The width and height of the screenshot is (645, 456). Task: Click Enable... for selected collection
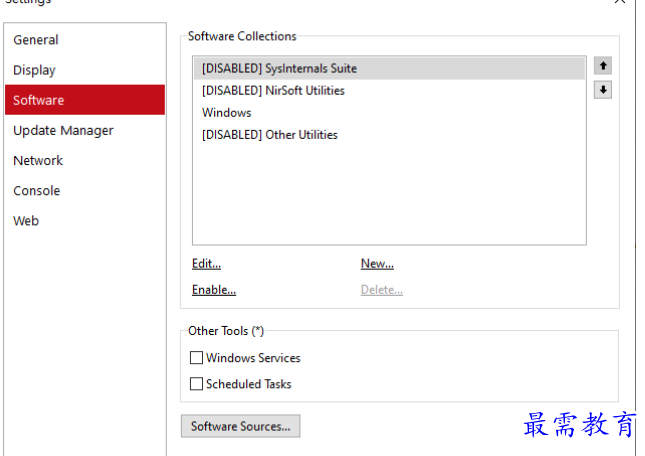(x=214, y=290)
